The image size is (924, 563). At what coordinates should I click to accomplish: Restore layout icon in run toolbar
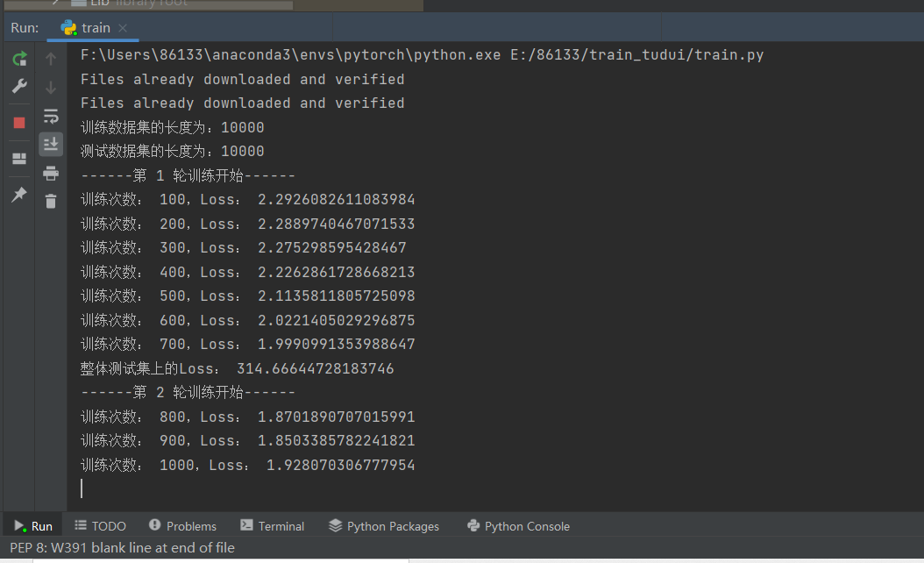point(19,159)
